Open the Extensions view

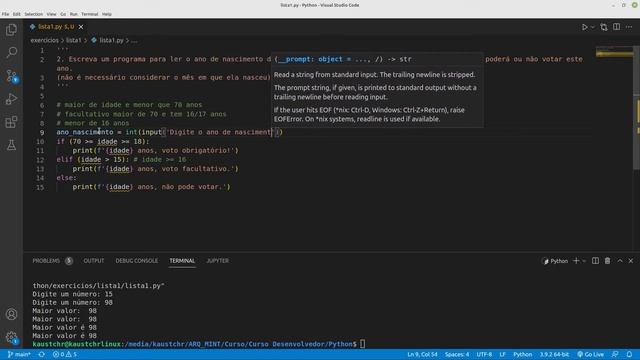click(x=11, y=122)
